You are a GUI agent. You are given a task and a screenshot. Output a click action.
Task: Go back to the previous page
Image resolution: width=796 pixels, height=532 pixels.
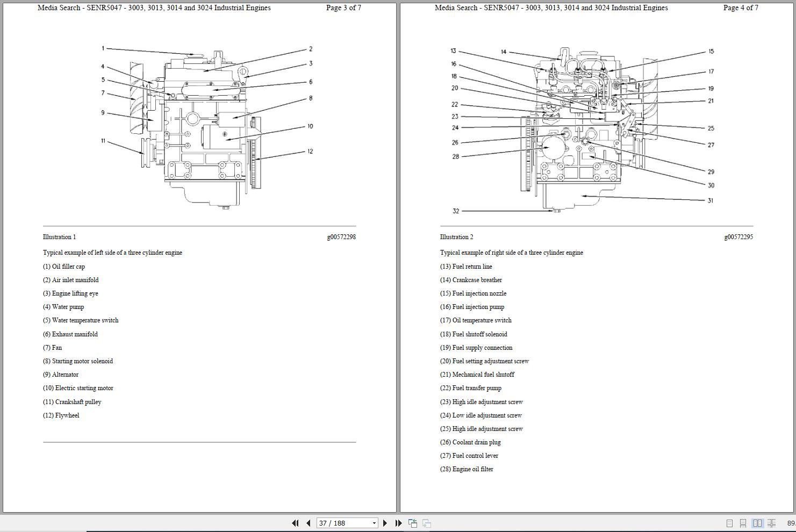[x=307, y=522]
